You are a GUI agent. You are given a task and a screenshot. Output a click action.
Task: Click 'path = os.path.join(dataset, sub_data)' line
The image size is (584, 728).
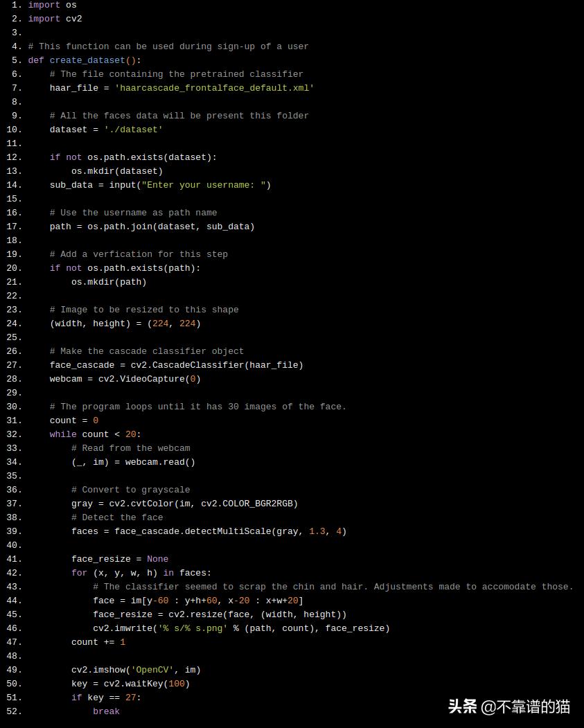(x=152, y=227)
